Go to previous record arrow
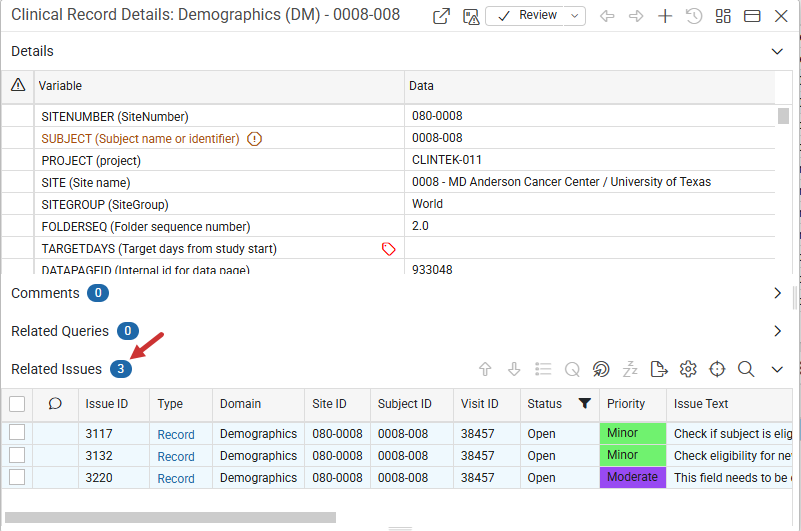Image resolution: width=801 pixels, height=531 pixels. [x=607, y=16]
